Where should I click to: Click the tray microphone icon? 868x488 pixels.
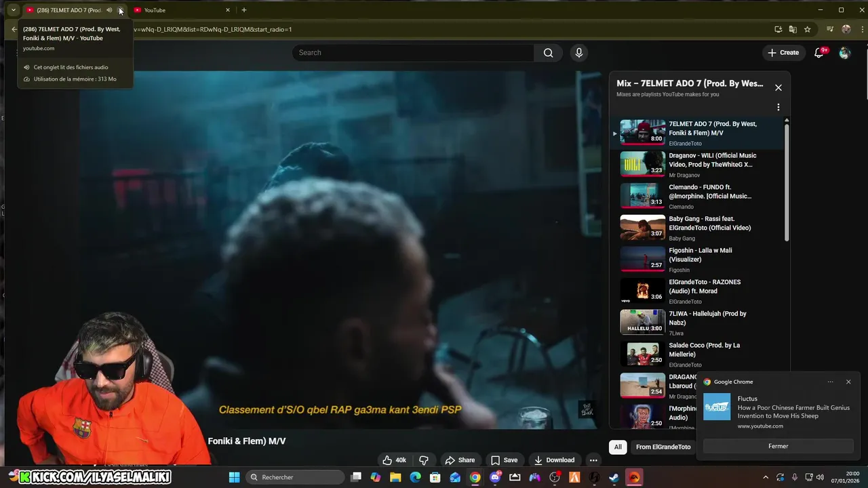[x=794, y=477]
